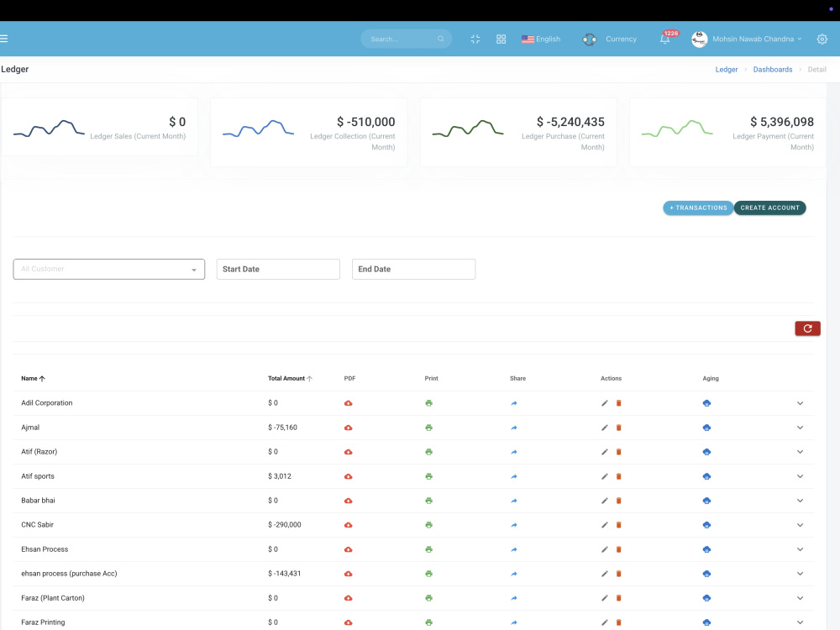Image resolution: width=840 pixels, height=630 pixels.
Task: Open Ledger Sales (Current Month) card
Action: click(x=100, y=127)
